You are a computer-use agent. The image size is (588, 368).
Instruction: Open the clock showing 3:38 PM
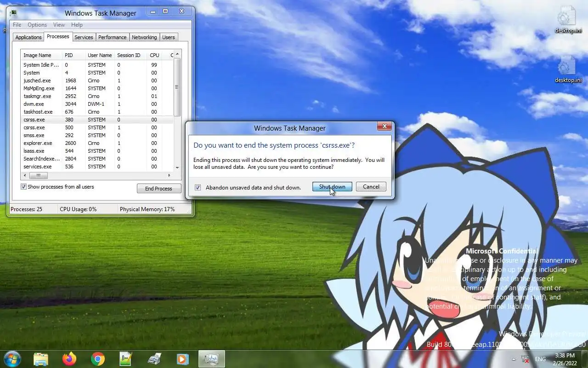[x=564, y=359]
